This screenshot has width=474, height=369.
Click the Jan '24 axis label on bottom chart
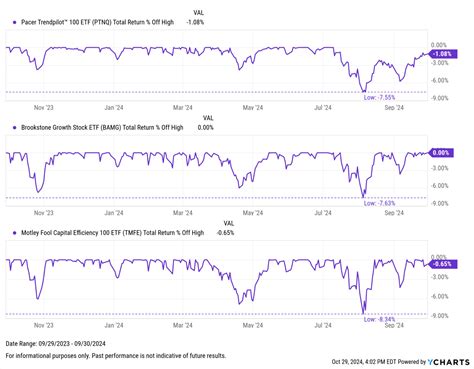(114, 325)
